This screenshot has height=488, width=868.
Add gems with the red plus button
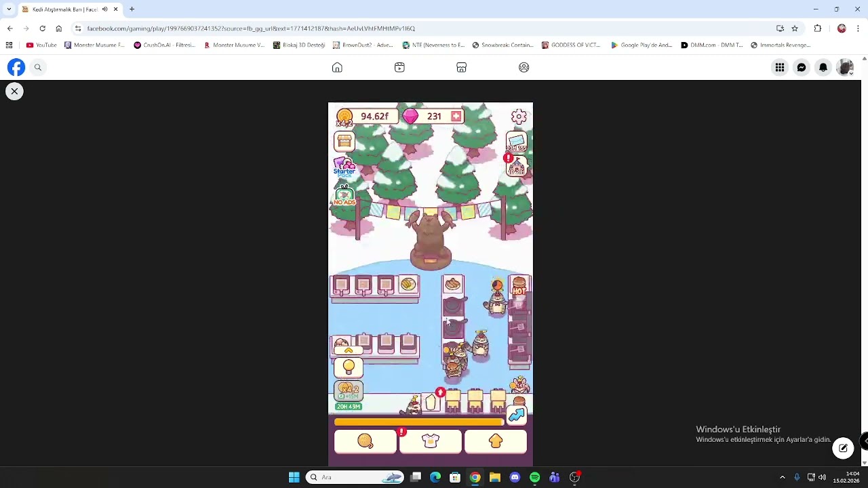coord(456,117)
